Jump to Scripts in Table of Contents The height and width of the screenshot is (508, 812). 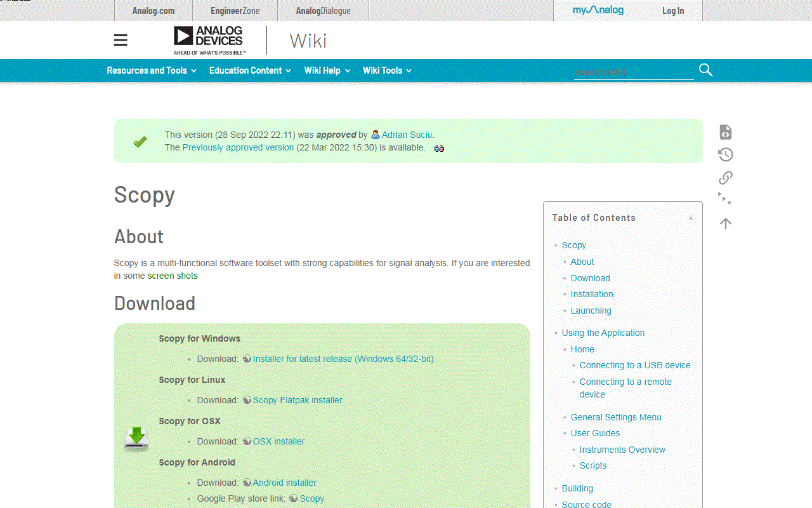click(593, 465)
